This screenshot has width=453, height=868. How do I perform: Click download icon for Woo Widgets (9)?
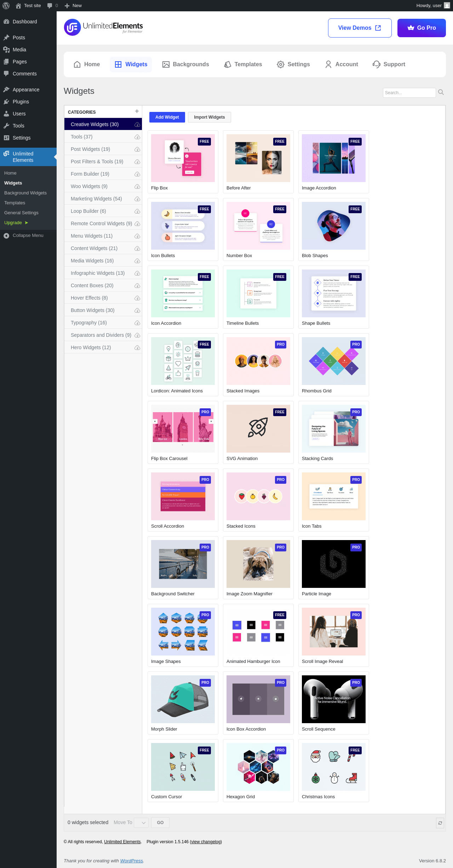pos(137,187)
